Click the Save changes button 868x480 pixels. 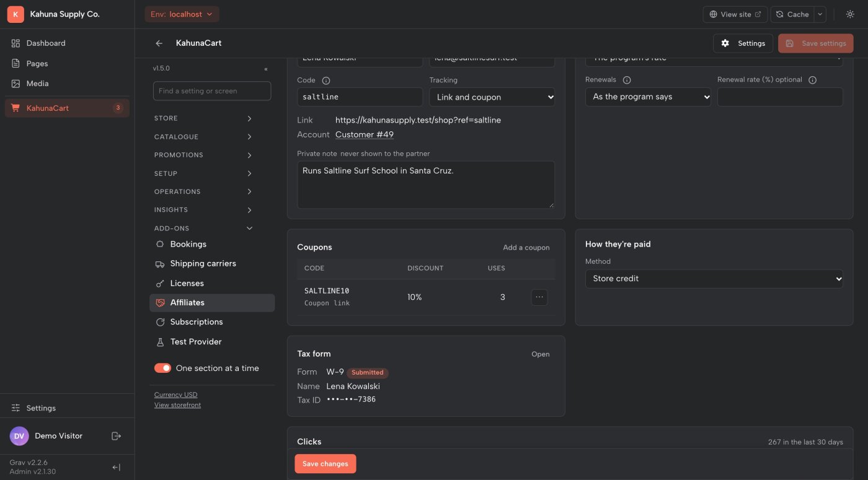325,464
